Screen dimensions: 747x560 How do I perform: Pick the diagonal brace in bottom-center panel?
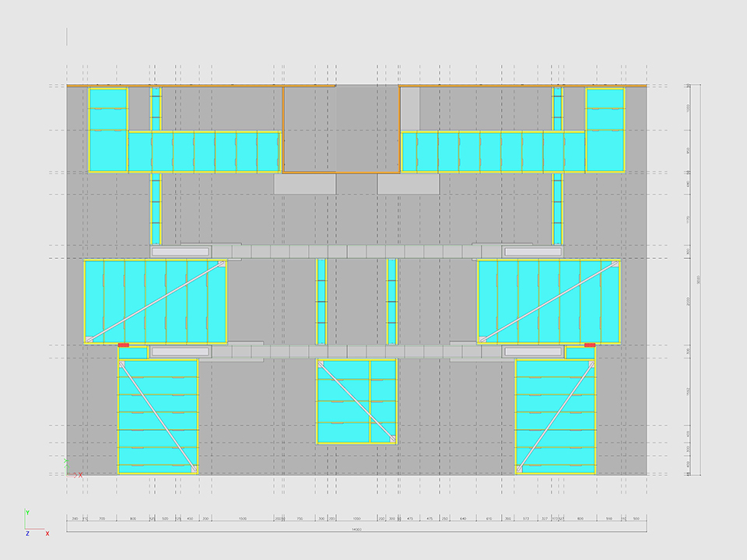tap(357, 401)
